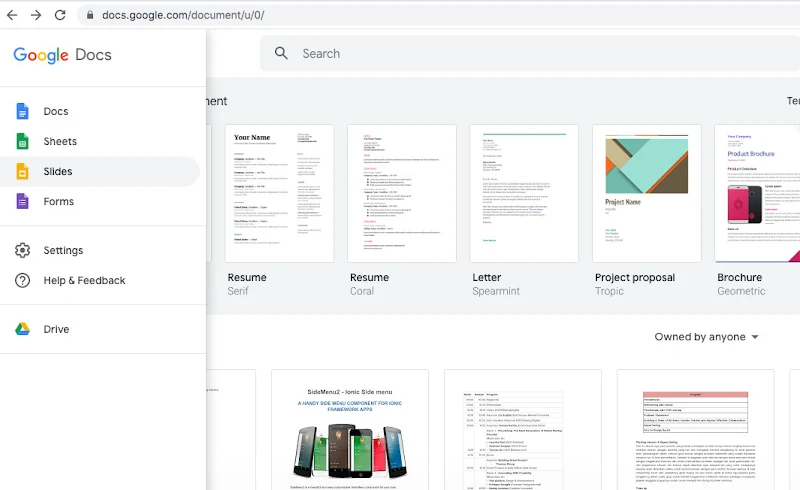Click the padlock icon in the address bar
800x490 pixels.
90,15
